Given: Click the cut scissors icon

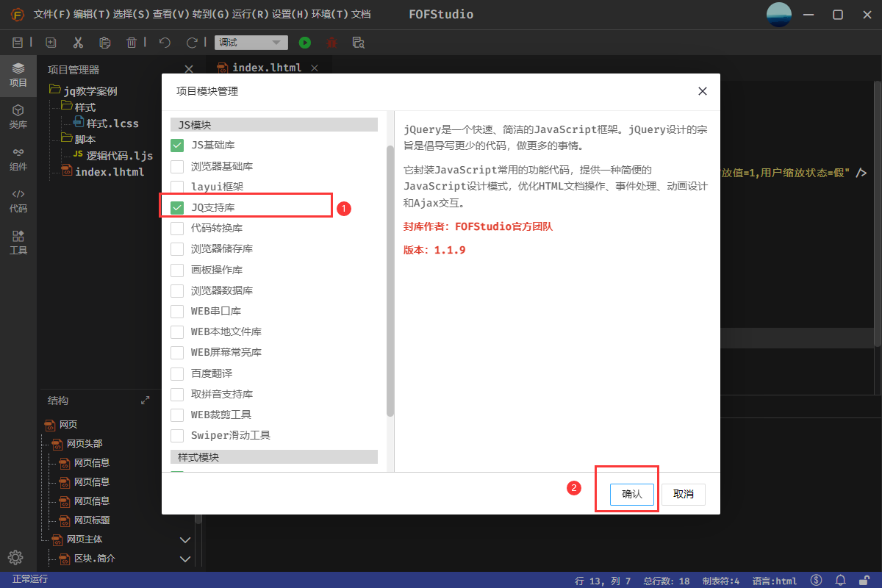Looking at the screenshot, I should click(78, 43).
